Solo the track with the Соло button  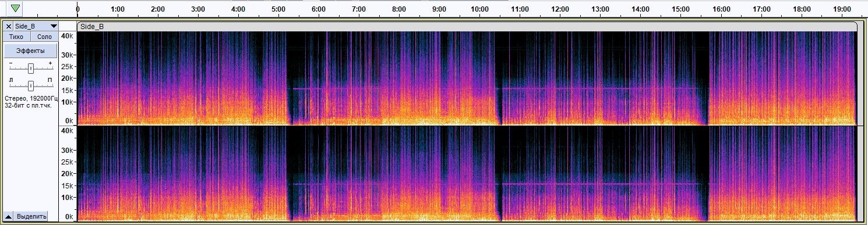tap(44, 37)
